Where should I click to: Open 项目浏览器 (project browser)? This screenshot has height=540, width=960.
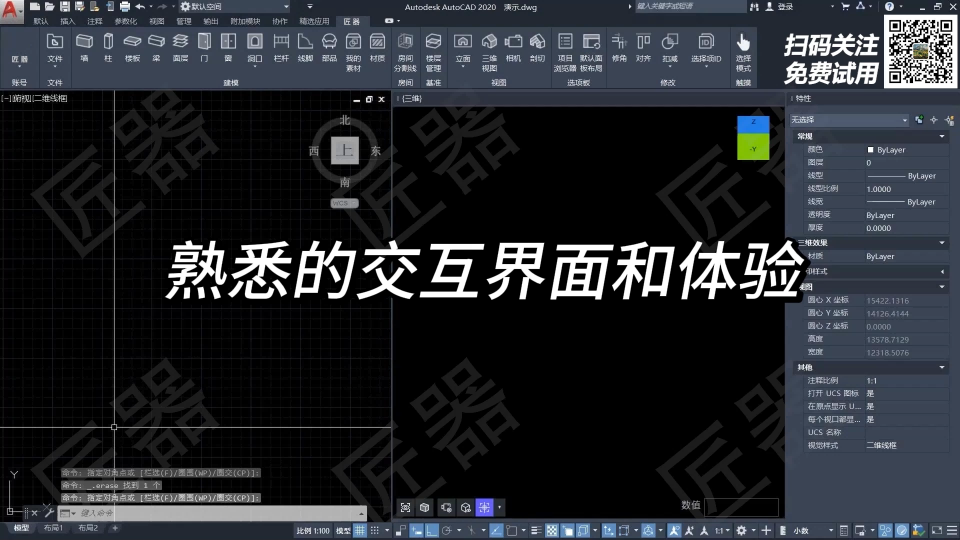[x=565, y=52]
